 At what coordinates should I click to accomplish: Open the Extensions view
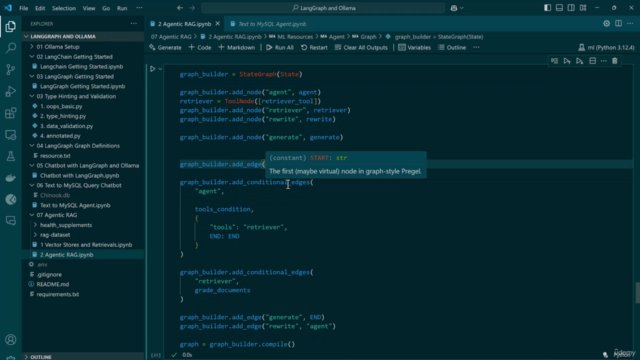point(11,113)
